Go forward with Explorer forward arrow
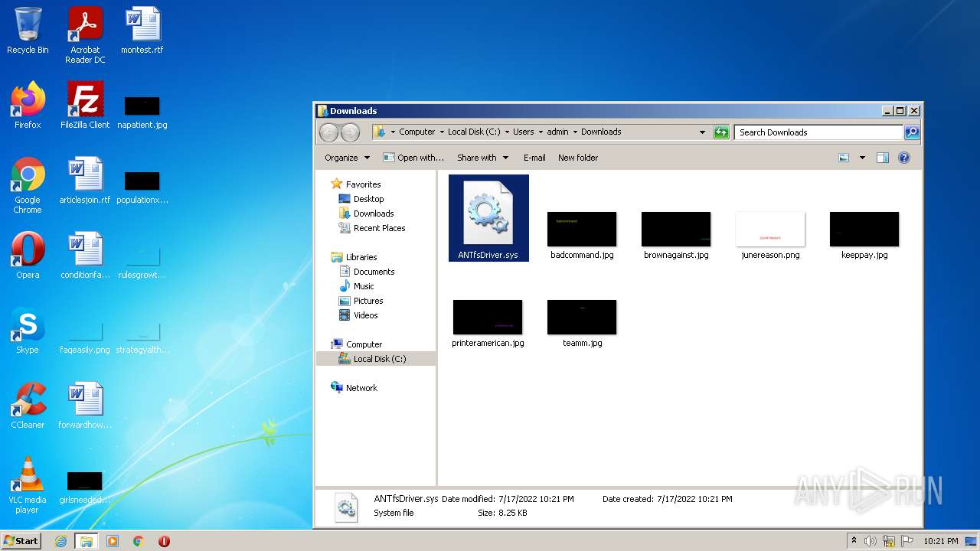980x551 pixels. (350, 132)
